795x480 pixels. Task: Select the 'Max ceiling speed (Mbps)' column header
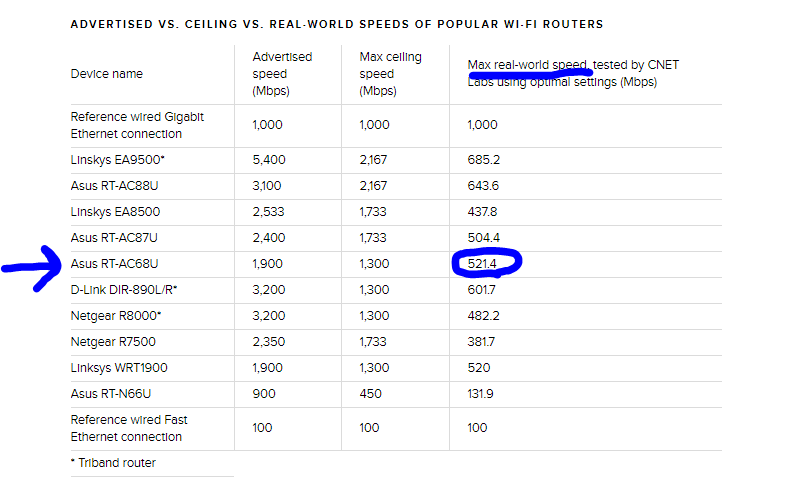(x=390, y=74)
